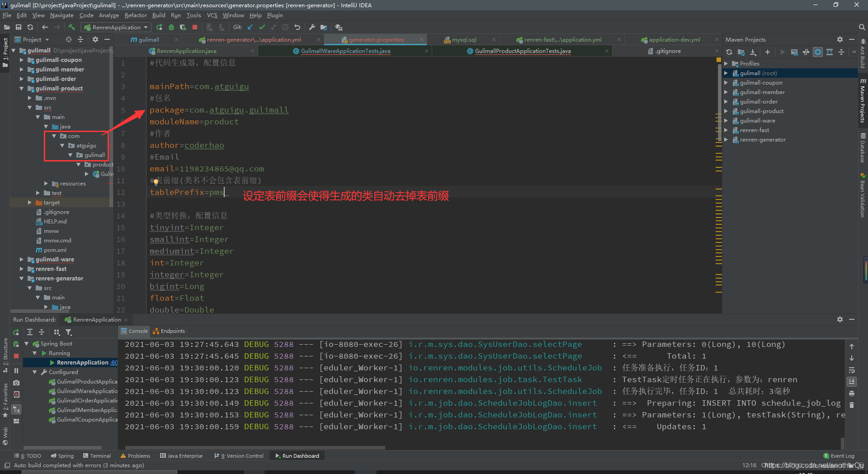868x474 pixels.
Task: Open Version Control tool window
Action: click(x=239, y=455)
